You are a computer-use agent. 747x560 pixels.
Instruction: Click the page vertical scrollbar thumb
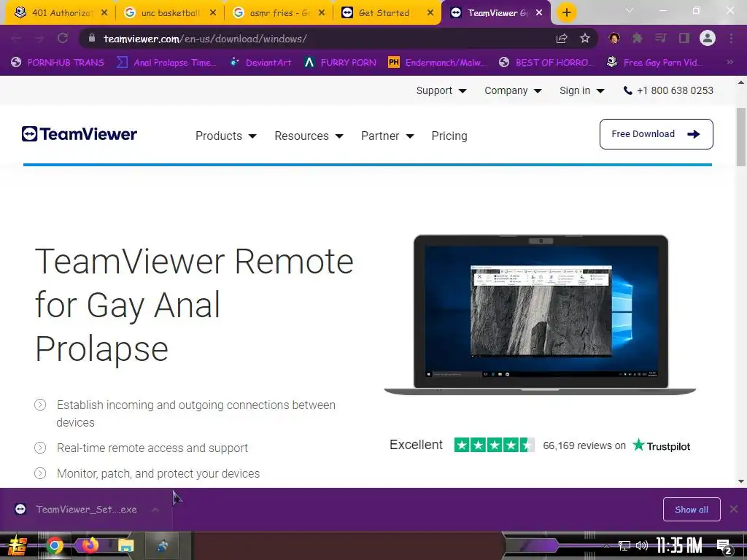(741, 137)
